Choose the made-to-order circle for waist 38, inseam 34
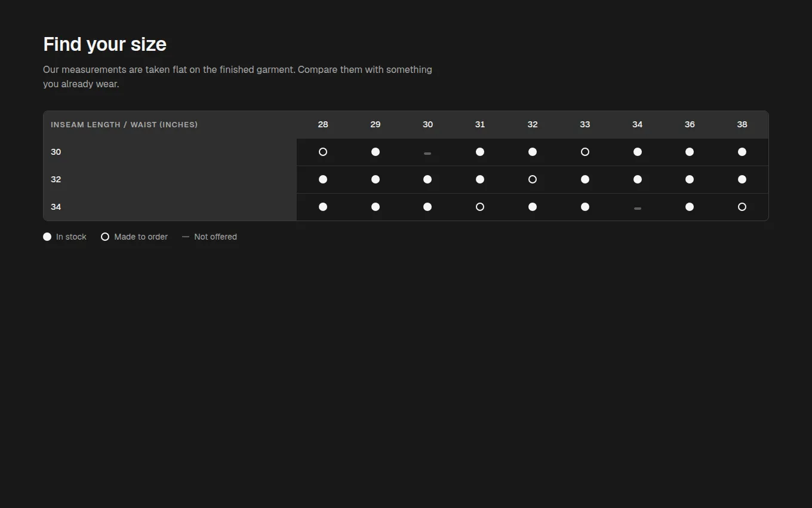The width and height of the screenshot is (812, 508). click(x=742, y=207)
